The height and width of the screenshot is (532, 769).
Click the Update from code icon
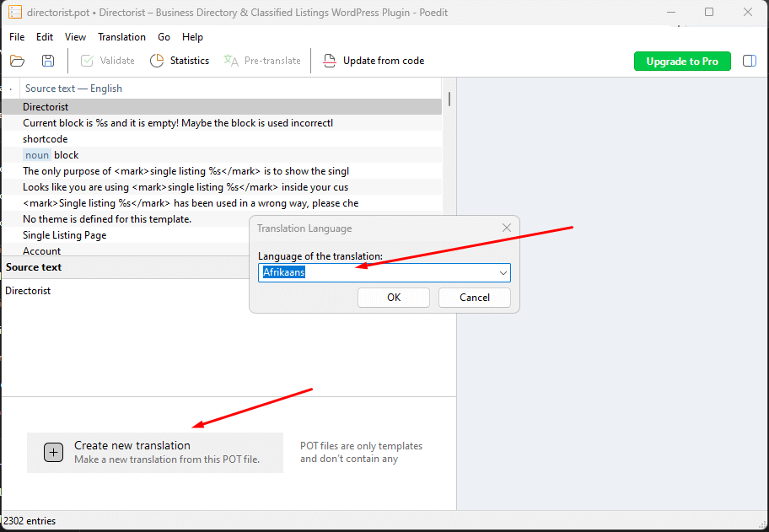click(329, 61)
